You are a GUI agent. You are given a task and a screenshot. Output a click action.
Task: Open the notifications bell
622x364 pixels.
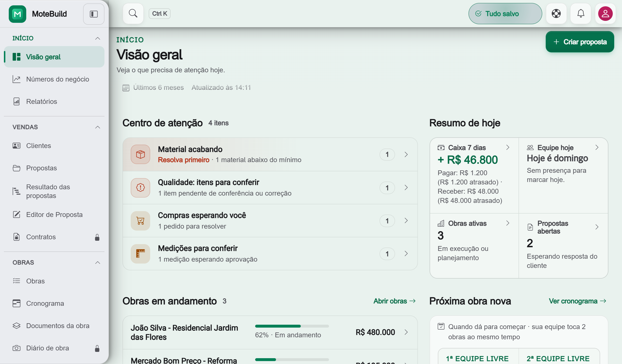pos(580,13)
